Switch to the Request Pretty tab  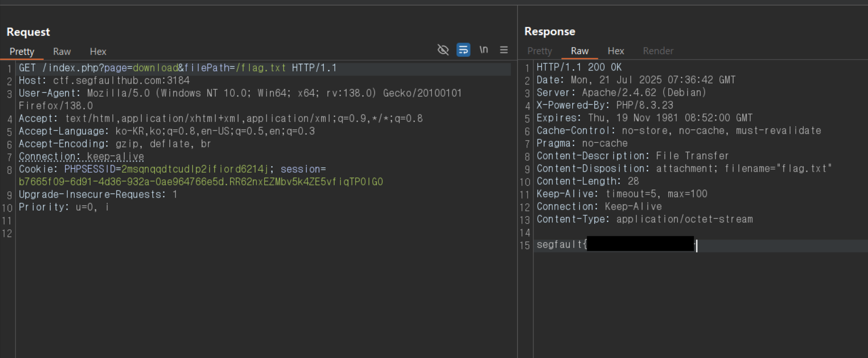pos(22,52)
